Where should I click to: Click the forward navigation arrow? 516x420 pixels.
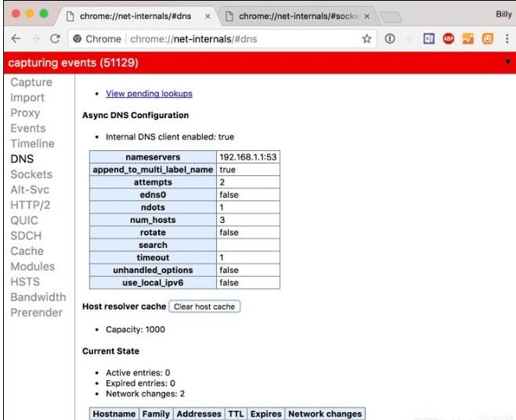(x=35, y=39)
